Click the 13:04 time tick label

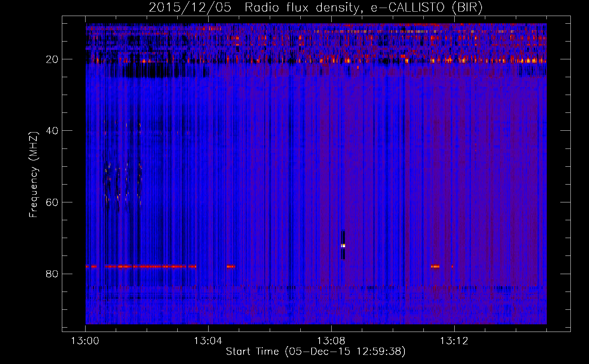[208, 341]
